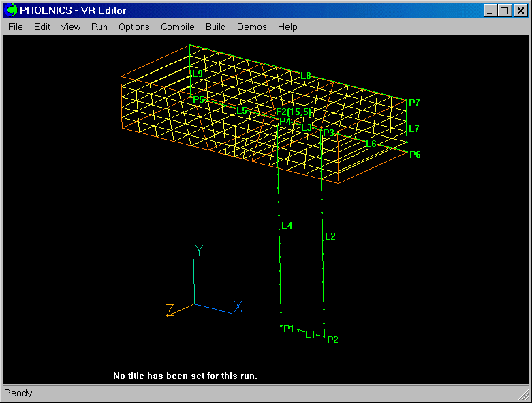Open the Demos menu
Image resolution: width=532 pixels, height=403 pixels.
(251, 27)
